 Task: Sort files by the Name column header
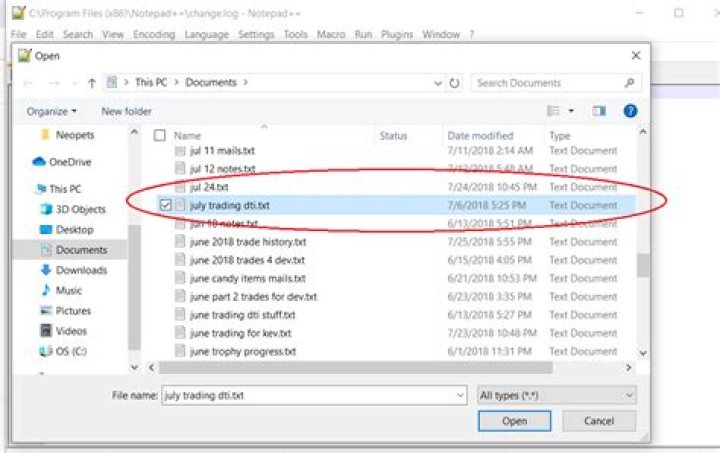click(187, 136)
